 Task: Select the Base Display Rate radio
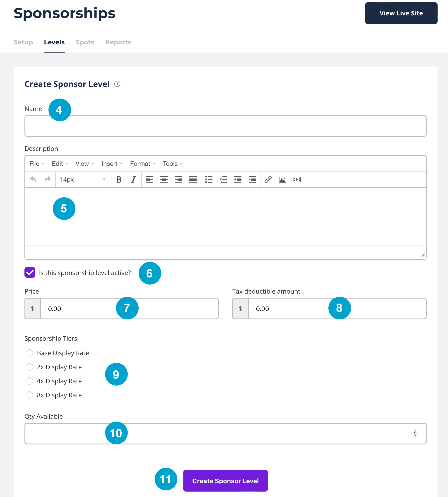click(x=29, y=353)
